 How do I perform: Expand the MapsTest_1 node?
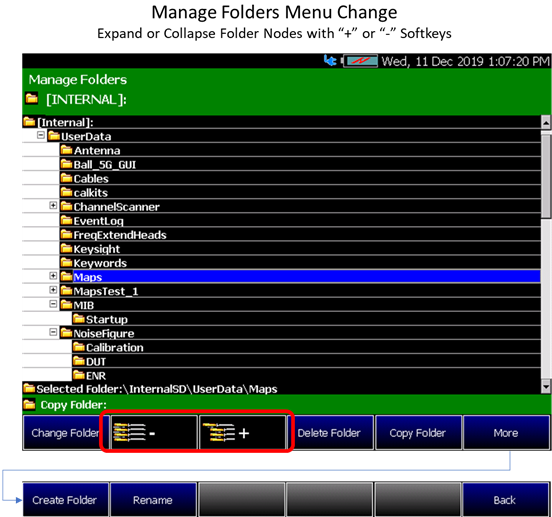click(53, 290)
